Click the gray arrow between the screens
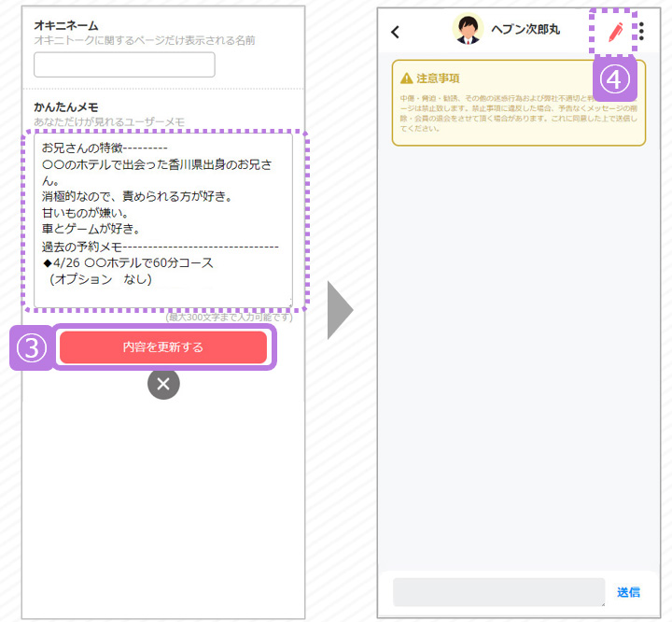Viewport: 672px width, 622px height. [x=340, y=310]
